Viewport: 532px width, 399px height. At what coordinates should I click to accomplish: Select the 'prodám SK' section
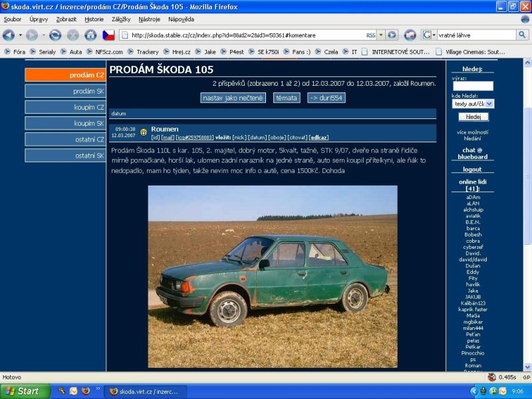coord(65,91)
